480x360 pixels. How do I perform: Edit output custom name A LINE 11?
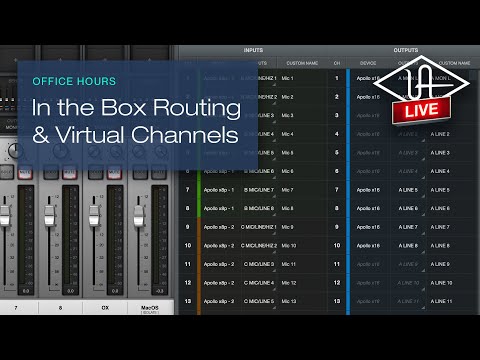pos(441,301)
